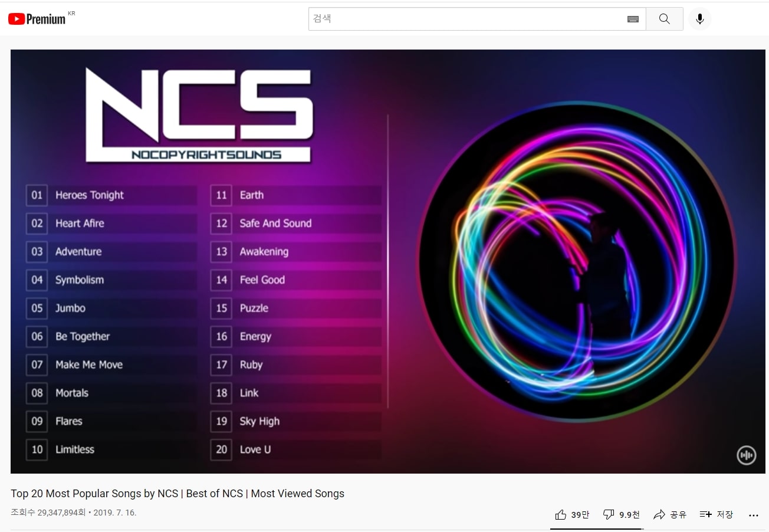Click track 19 Sky High
The width and height of the screenshot is (769, 532).
coord(296,422)
